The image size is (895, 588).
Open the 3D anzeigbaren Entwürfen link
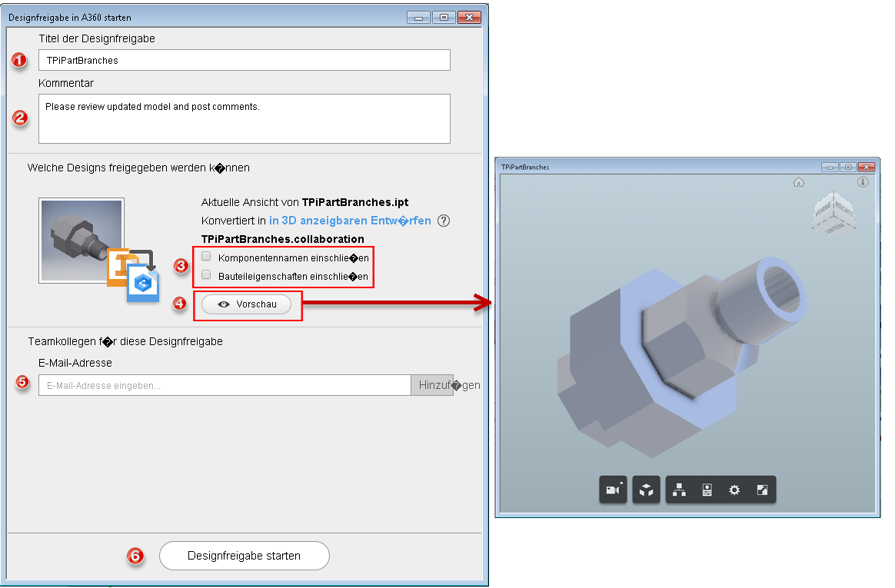click(x=350, y=221)
